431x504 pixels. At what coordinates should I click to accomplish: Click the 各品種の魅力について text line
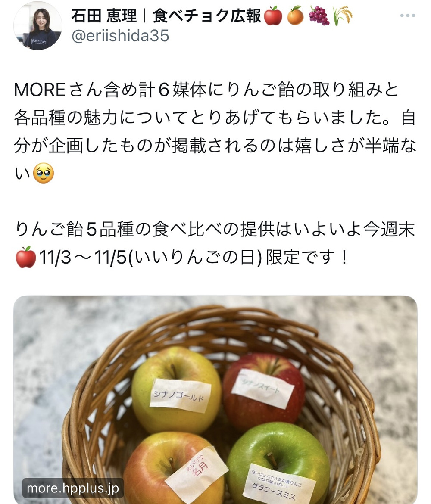click(215, 118)
